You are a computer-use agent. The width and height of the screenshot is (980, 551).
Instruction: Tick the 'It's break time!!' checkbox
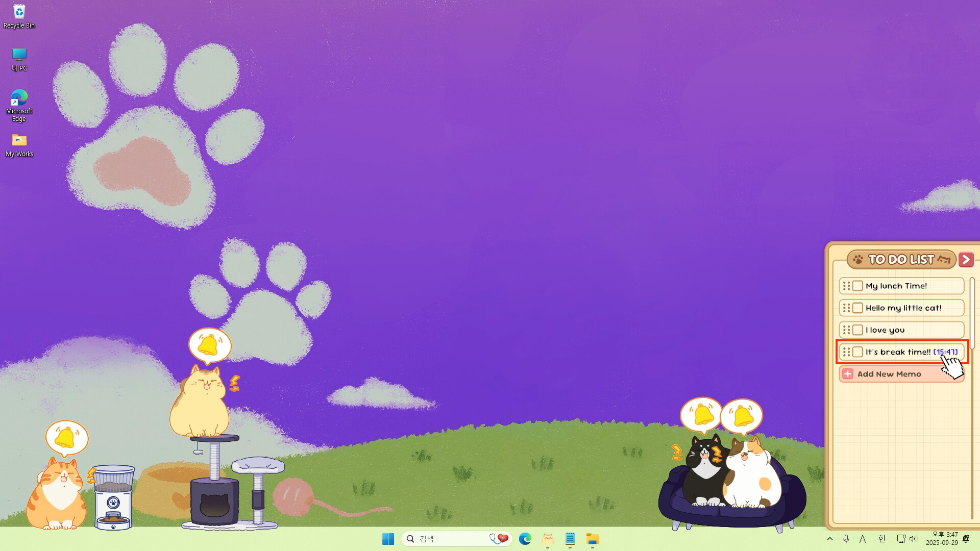click(858, 352)
